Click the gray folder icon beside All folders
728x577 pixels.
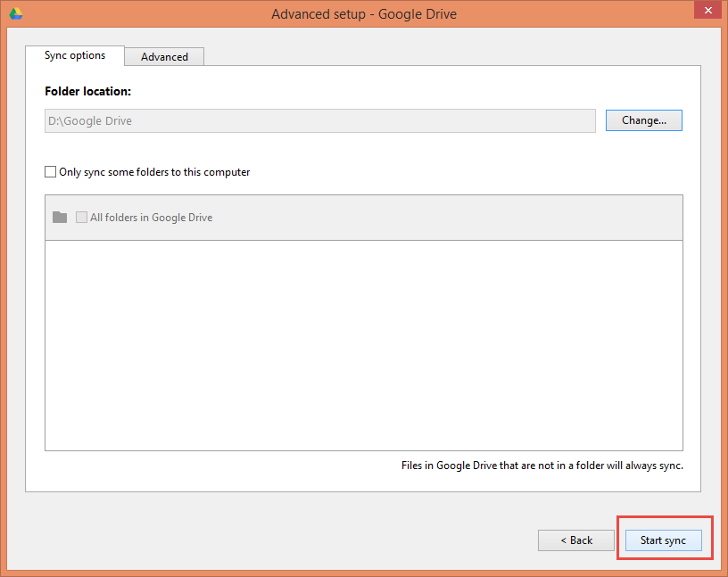coord(60,218)
